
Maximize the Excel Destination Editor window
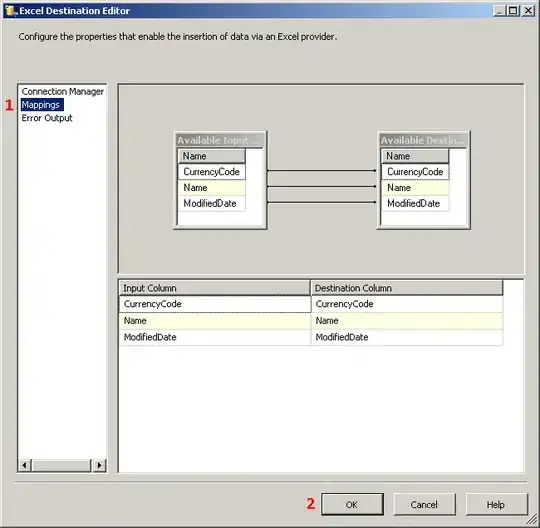[513, 11]
